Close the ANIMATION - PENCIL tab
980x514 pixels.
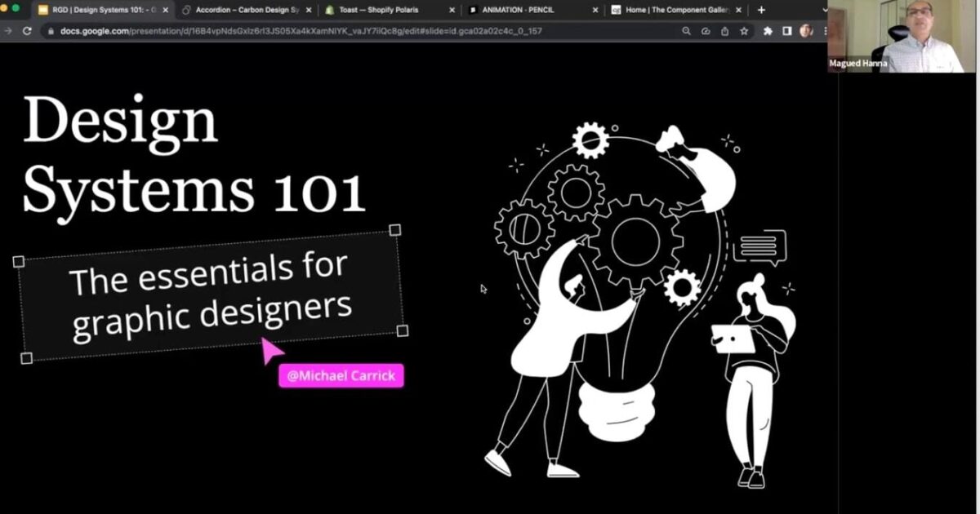click(x=595, y=10)
